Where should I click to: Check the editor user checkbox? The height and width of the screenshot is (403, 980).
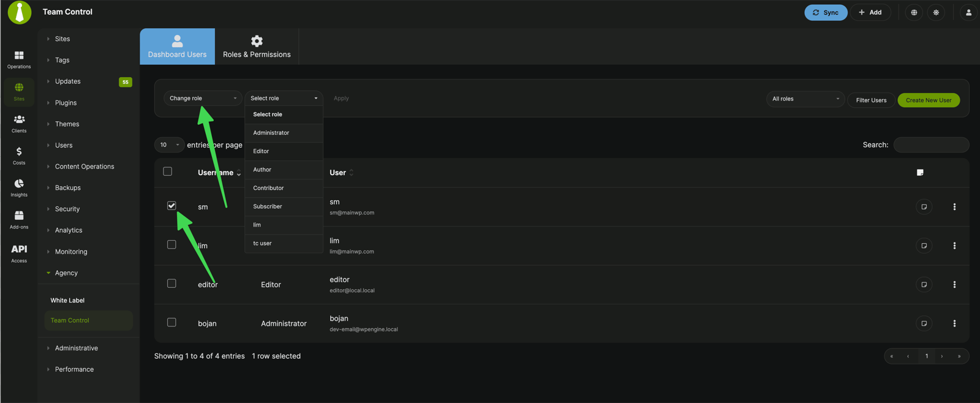pyautogui.click(x=171, y=284)
